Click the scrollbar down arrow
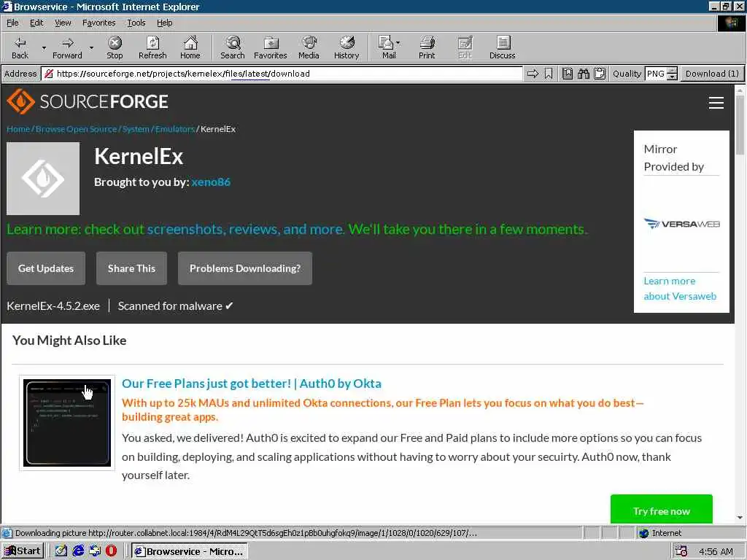747x560 pixels. [740, 517]
